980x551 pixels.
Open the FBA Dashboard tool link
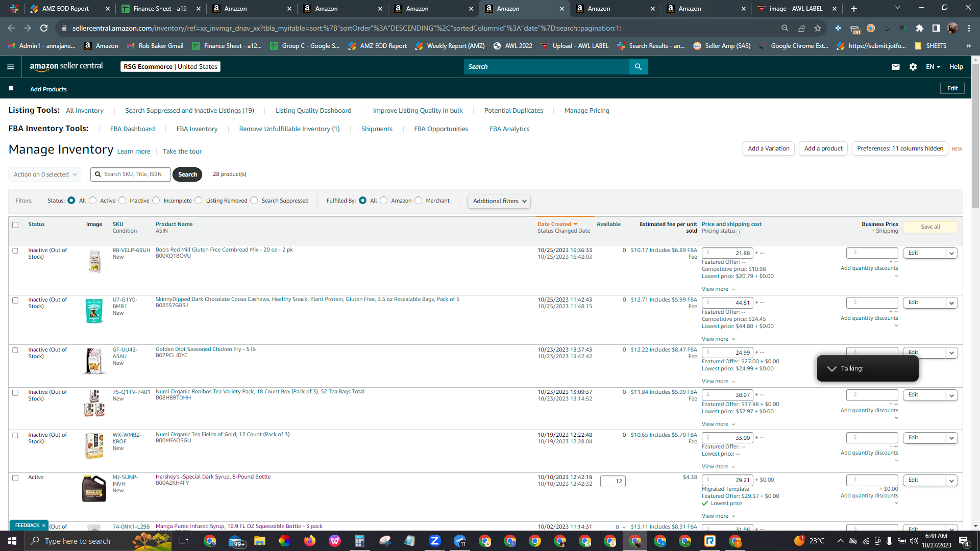(x=132, y=129)
